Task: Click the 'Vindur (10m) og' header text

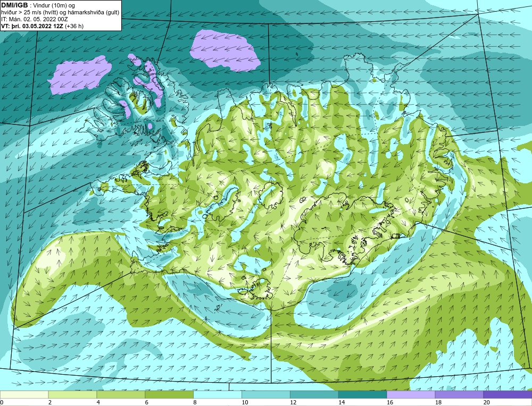Action: coord(54,5)
